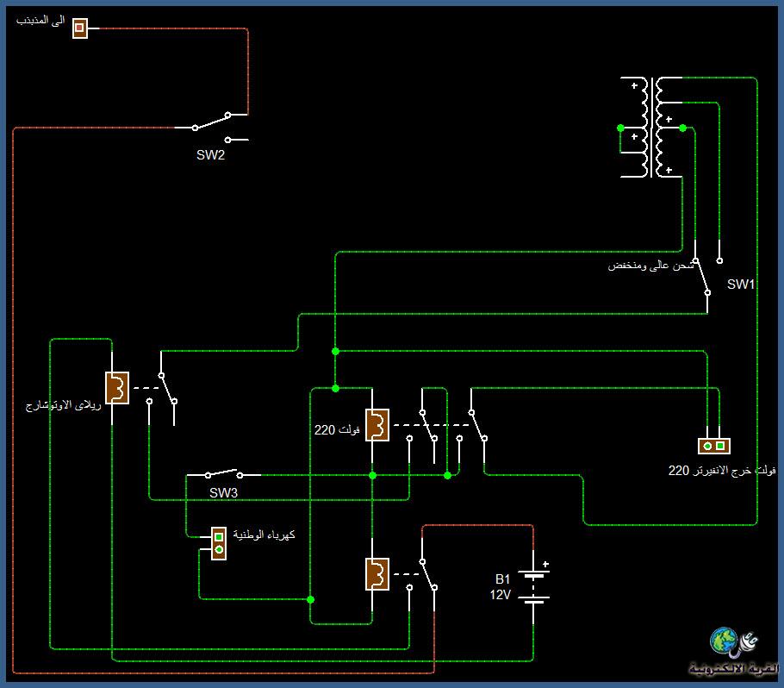The image size is (784, 688).
Task: Click the 'كهرباء الوطنية' label
Action: (264, 535)
